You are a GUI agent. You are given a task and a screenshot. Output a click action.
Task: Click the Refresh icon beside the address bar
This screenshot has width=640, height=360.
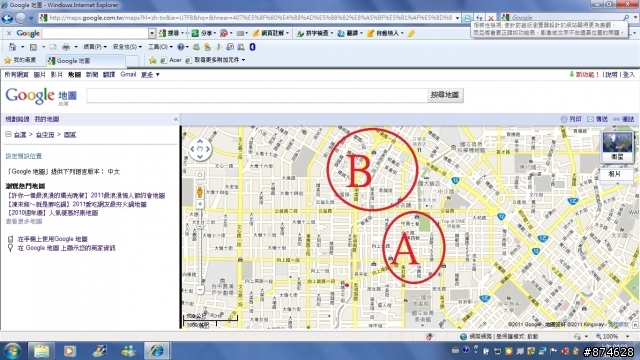pos(479,18)
